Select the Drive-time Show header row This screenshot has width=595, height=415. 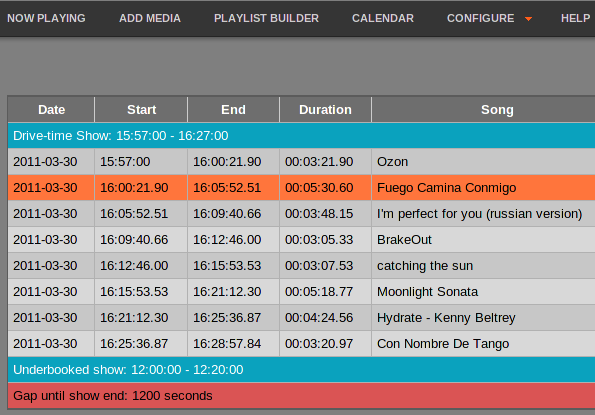pyautogui.click(x=301, y=135)
